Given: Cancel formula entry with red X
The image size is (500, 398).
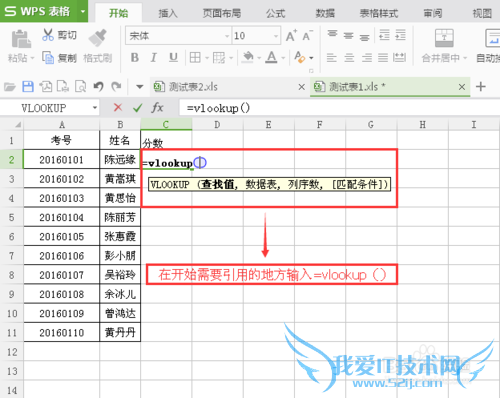Looking at the screenshot, I should click(118, 107).
